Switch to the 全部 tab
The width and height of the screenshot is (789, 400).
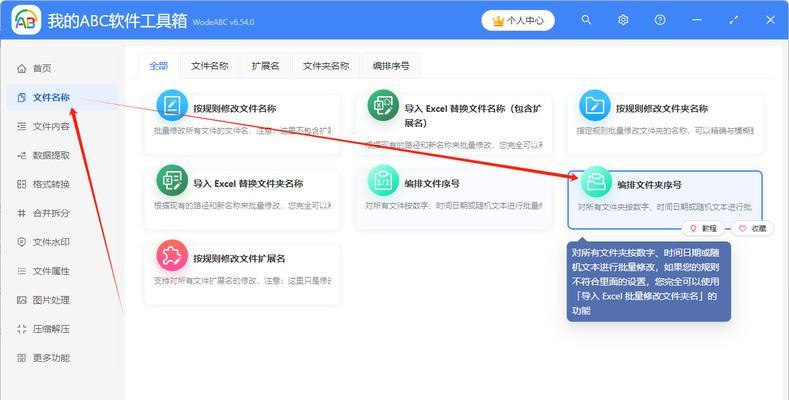[159, 66]
